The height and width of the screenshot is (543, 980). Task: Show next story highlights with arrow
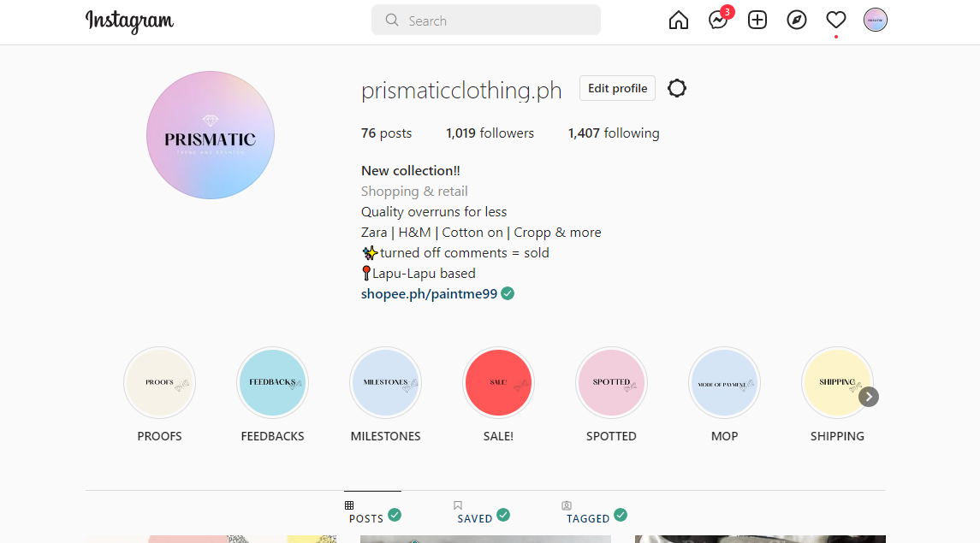point(869,397)
